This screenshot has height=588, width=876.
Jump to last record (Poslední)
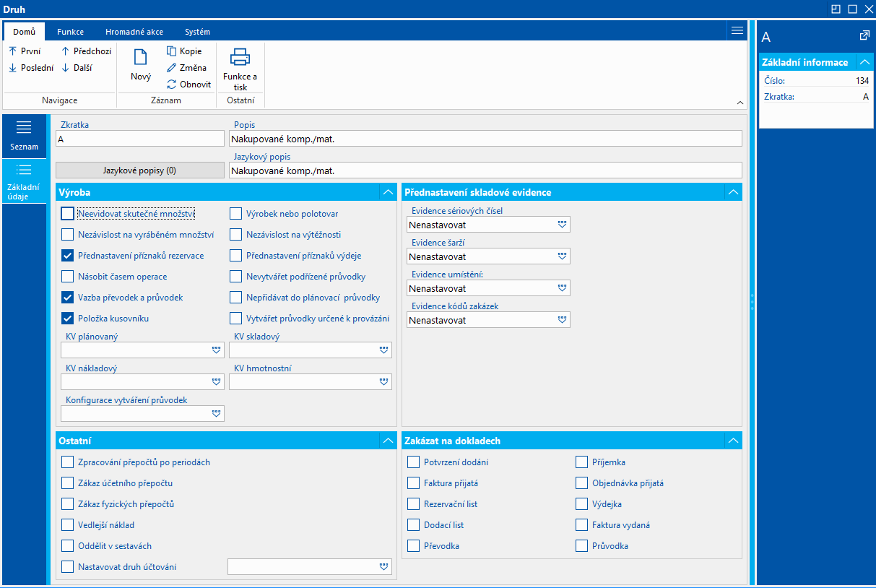point(31,68)
